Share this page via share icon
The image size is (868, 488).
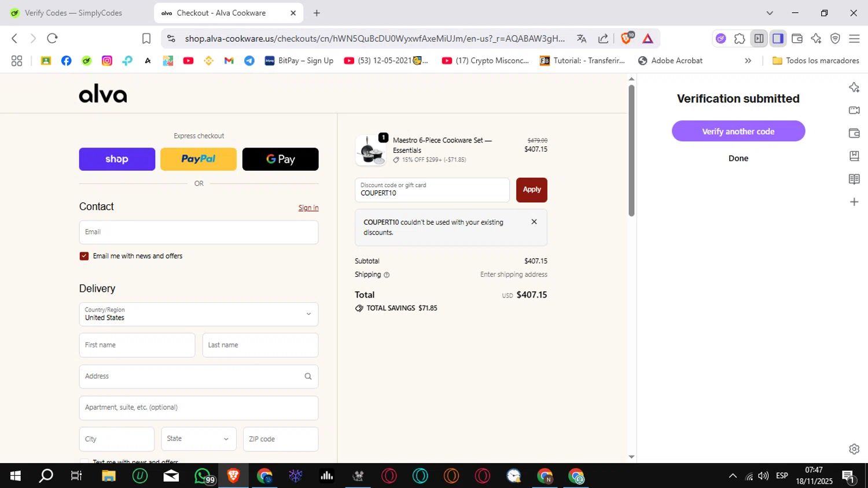click(603, 38)
